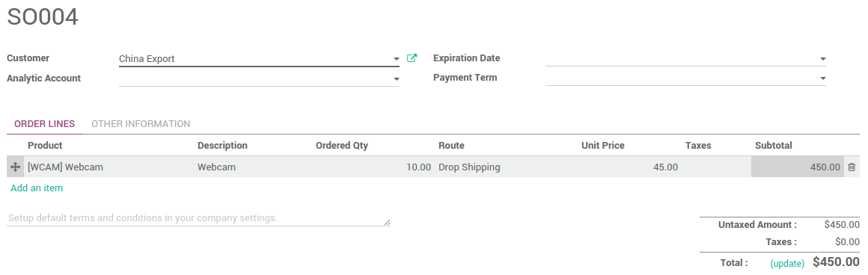This screenshot has width=868, height=275.
Task: Open the external link icon next to Customer
Action: tap(412, 58)
